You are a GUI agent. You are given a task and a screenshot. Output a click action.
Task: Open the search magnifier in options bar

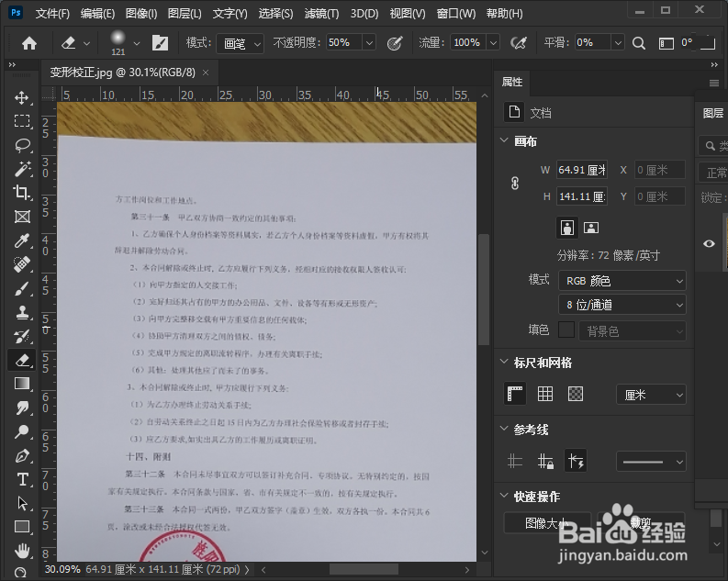click(639, 43)
